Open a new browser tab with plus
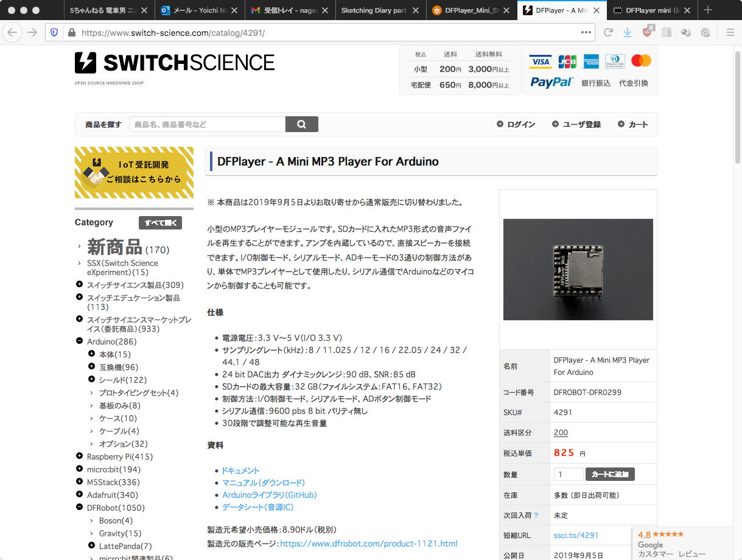This screenshot has width=742, height=560. point(708,10)
